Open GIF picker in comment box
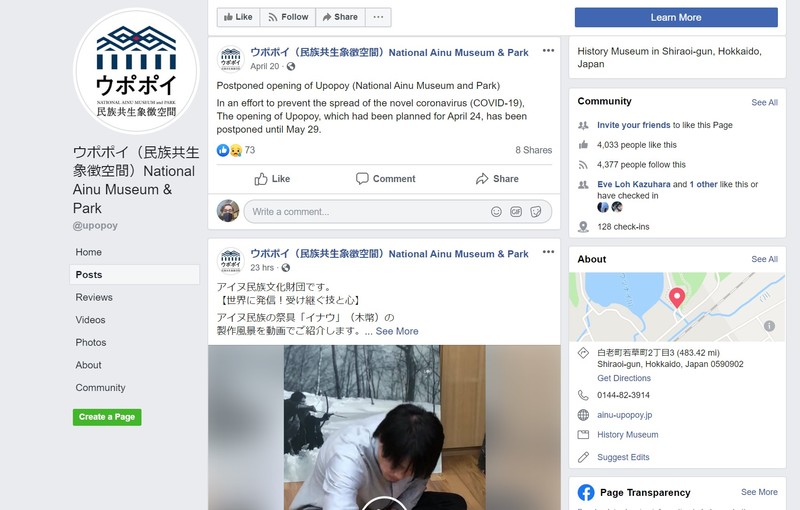800x510 pixels. point(516,212)
